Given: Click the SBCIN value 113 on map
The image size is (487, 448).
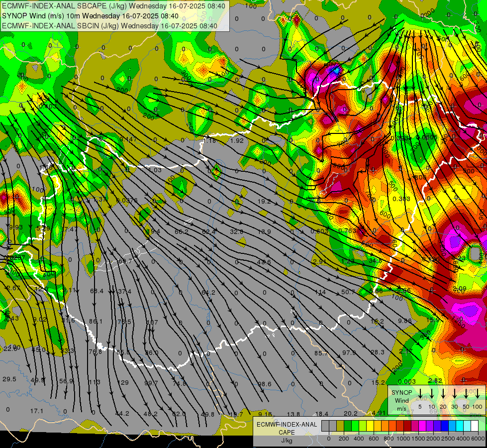Looking at the screenshot, I should pos(95,382).
